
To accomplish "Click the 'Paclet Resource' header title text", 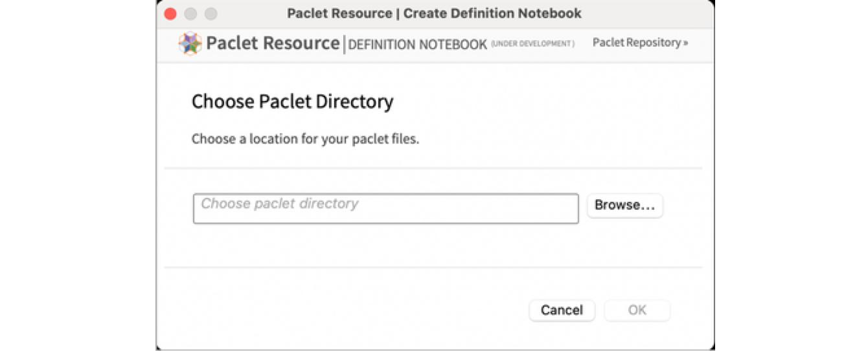I will [x=273, y=43].
